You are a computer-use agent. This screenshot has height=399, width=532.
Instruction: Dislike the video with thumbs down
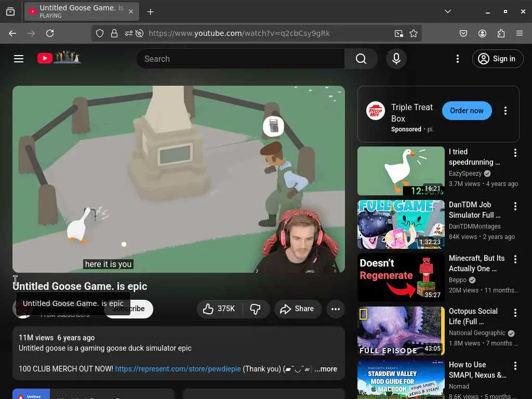coord(256,309)
